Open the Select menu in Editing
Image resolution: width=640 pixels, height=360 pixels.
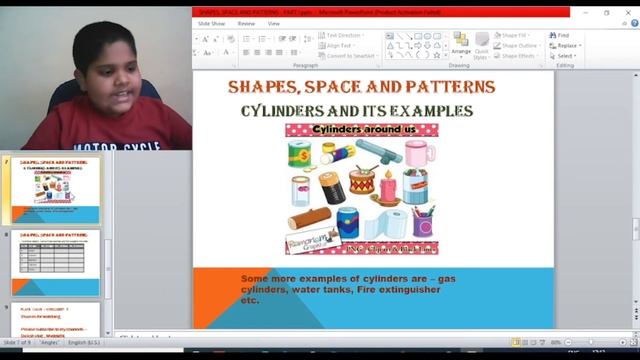pyautogui.click(x=563, y=56)
